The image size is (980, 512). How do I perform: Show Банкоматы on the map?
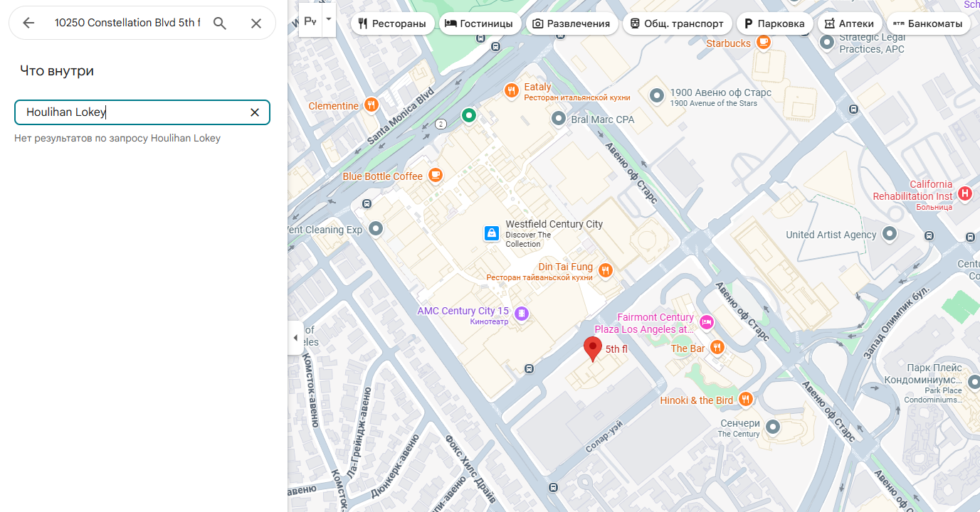[928, 23]
